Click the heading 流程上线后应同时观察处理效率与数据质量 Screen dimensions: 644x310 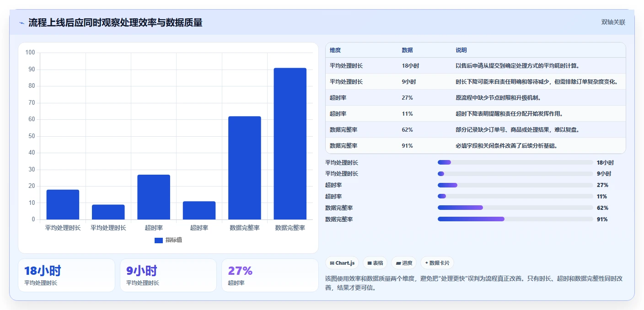(x=115, y=22)
